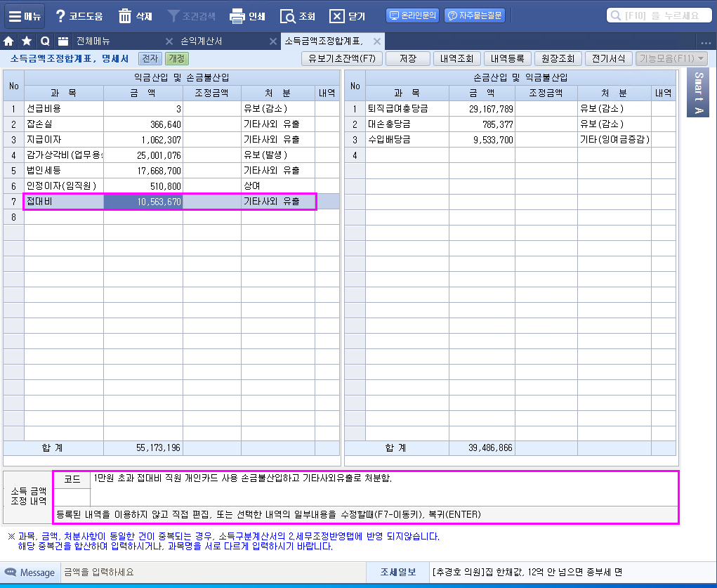Click the 코드도움 question mark icon

click(60, 15)
